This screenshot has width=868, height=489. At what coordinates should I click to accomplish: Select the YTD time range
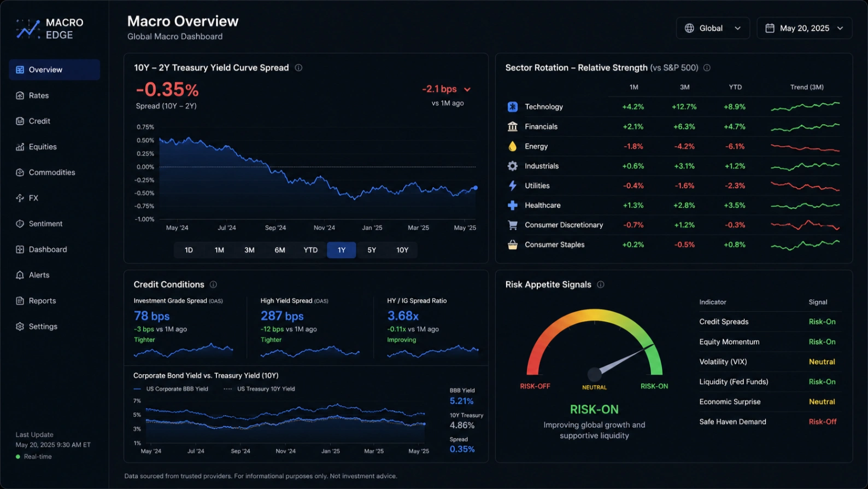point(310,250)
